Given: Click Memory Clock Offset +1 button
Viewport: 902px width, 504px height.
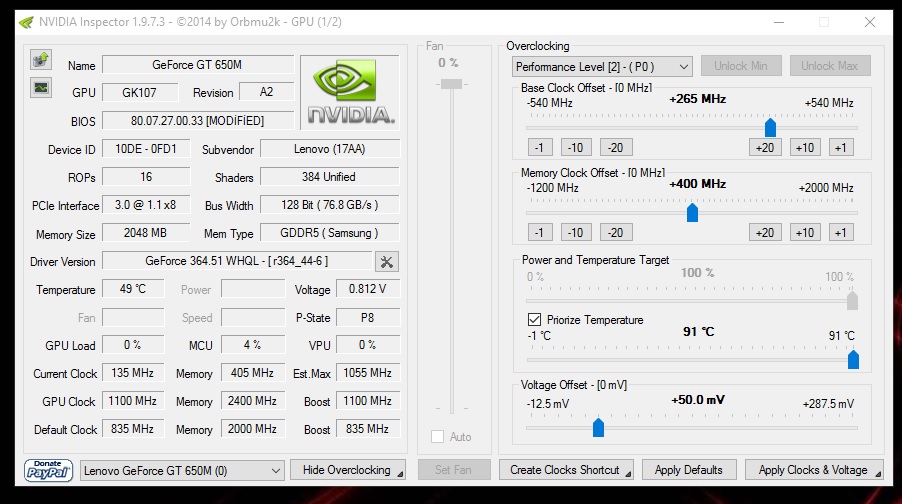Looking at the screenshot, I should (x=841, y=233).
